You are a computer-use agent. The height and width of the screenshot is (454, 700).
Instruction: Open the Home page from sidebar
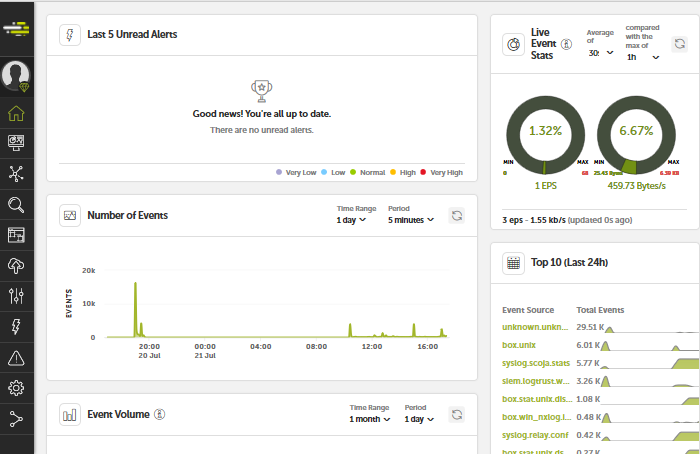pos(16,113)
